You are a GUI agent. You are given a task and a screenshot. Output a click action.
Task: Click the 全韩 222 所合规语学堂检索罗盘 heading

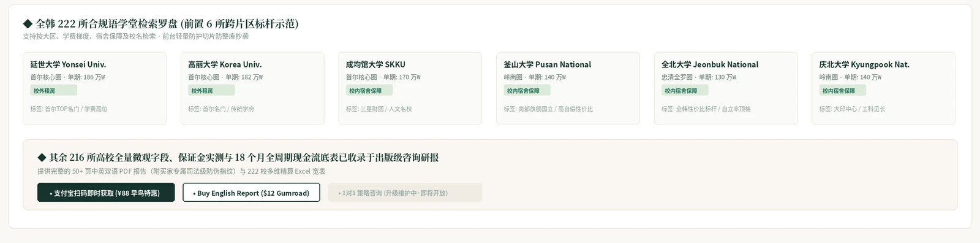click(161, 24)
